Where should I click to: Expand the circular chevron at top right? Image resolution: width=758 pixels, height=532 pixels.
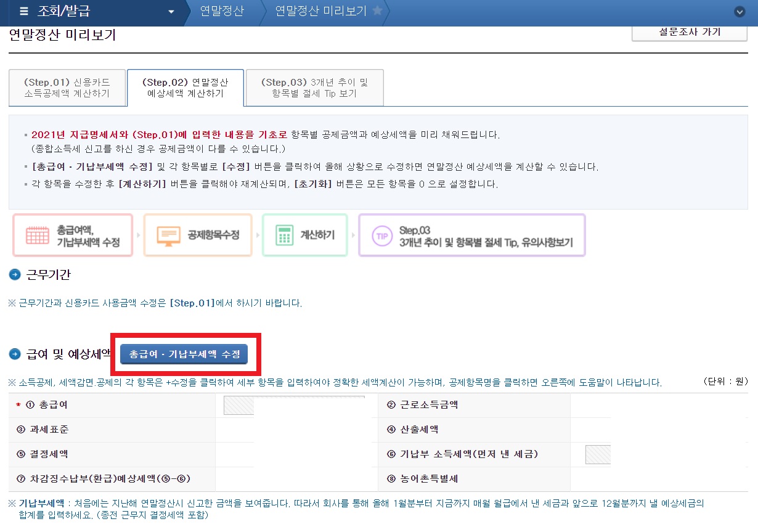coord(740,11)
